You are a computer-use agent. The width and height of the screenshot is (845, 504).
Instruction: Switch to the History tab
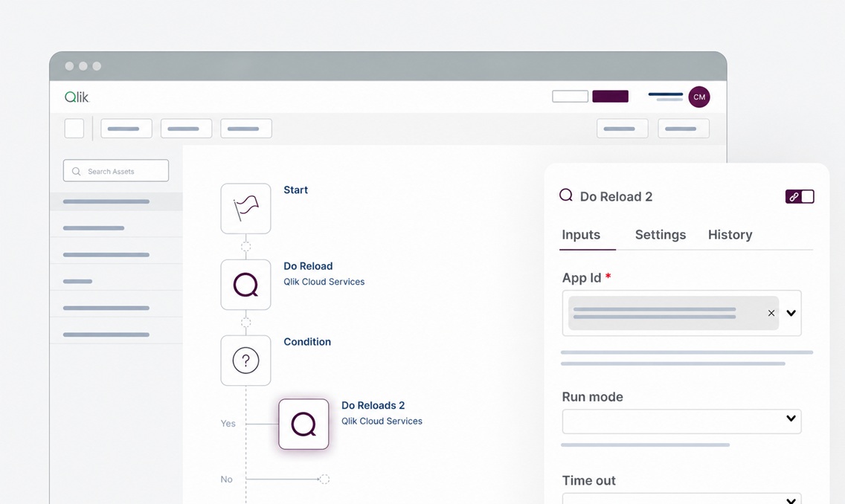(x=730, y=235)
